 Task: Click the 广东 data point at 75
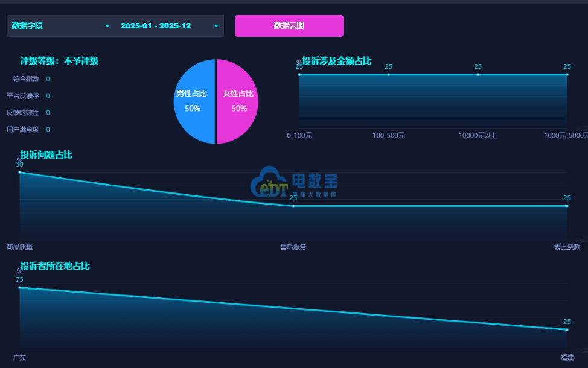pyautogui.click(x=19, y=288)
